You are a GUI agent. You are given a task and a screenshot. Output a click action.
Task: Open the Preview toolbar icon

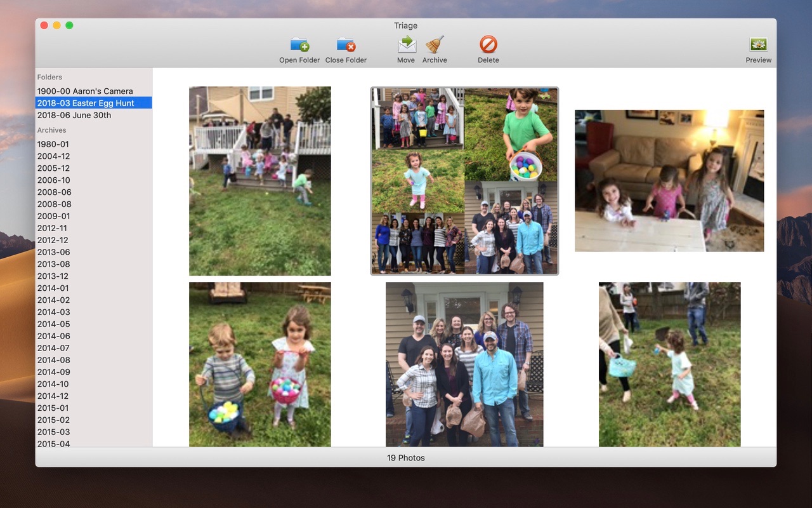pyautogui.click(x=759, y=44)
